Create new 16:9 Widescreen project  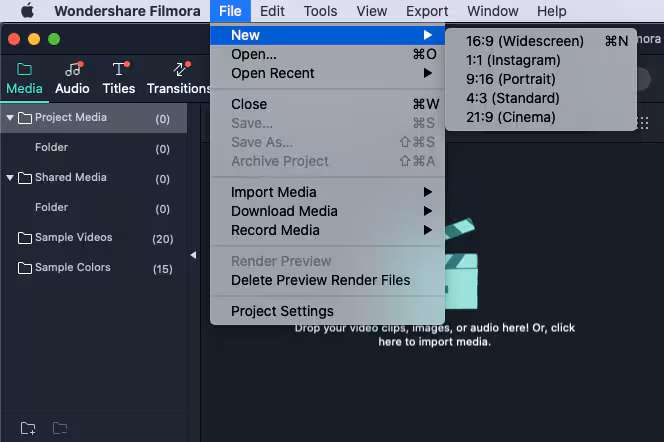541,41
